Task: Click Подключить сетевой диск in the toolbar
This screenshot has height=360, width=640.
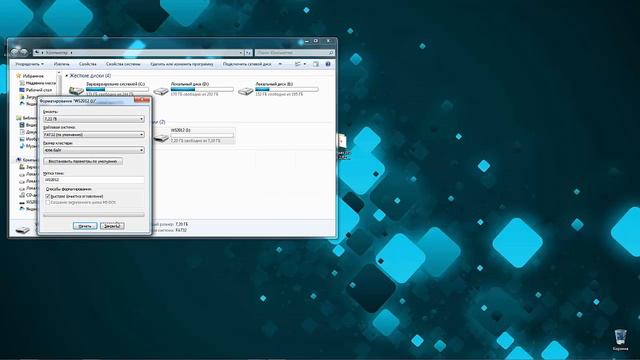Action: (x=247, y=64)
